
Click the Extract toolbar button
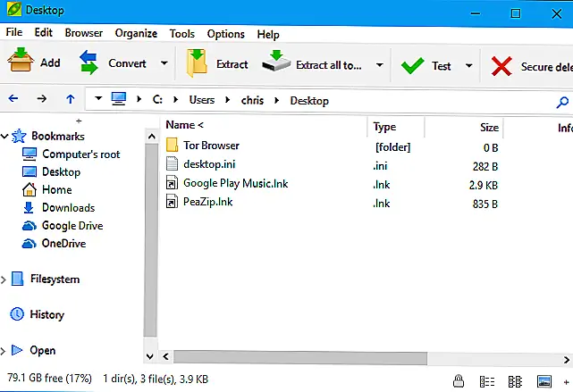[217, 64]
